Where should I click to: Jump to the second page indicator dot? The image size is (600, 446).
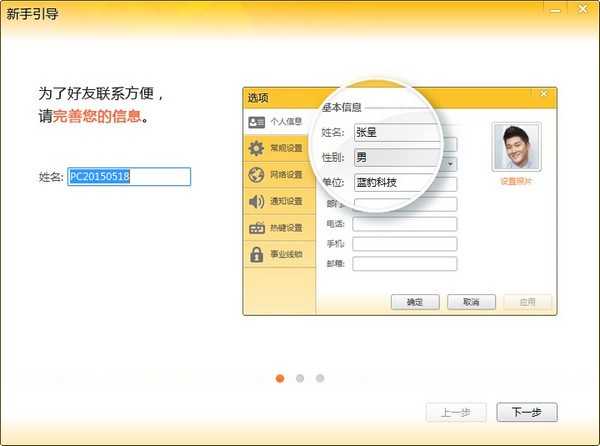coord(300,378)
